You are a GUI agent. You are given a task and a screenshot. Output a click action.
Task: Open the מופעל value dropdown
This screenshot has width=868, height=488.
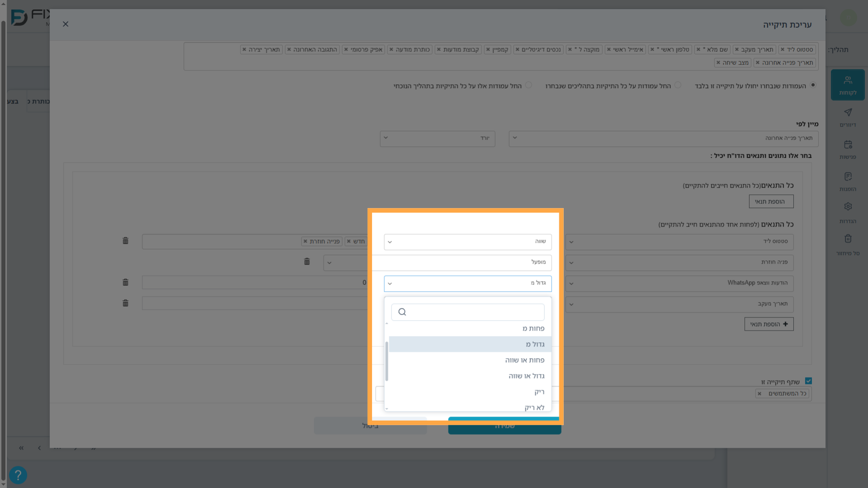[x=438, y=262]
